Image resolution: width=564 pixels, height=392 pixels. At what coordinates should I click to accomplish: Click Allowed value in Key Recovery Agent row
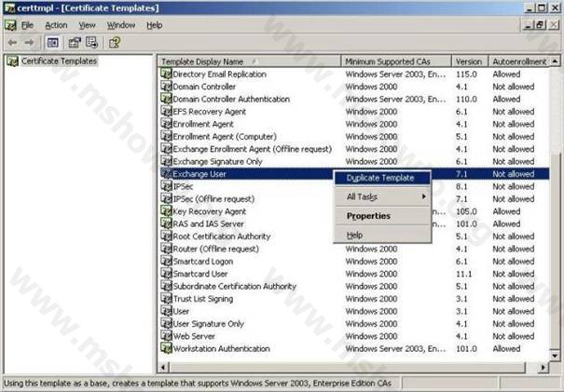(x=506, y=211)
